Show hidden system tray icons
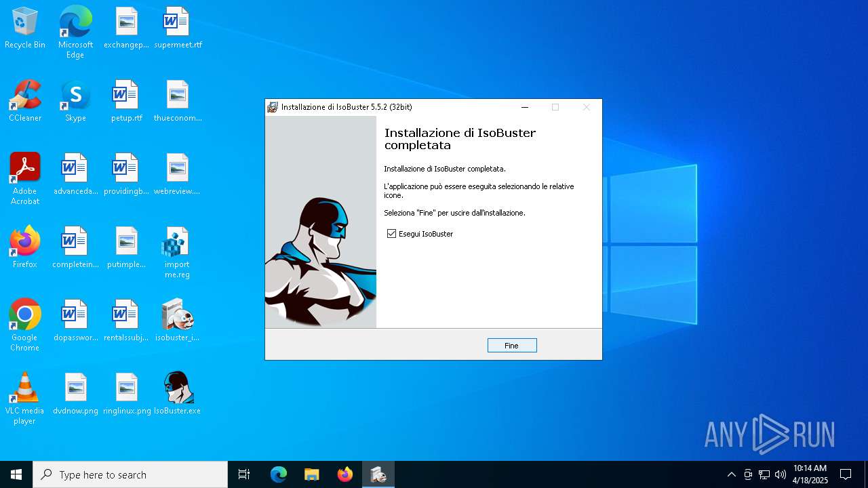 (731, 474)
